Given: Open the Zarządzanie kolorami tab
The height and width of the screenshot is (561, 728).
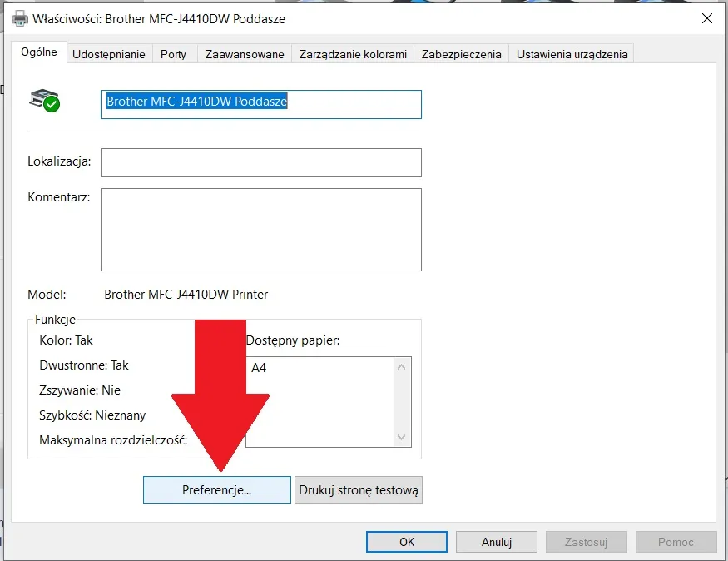Looking at the screenshot, I should point(353,54).
